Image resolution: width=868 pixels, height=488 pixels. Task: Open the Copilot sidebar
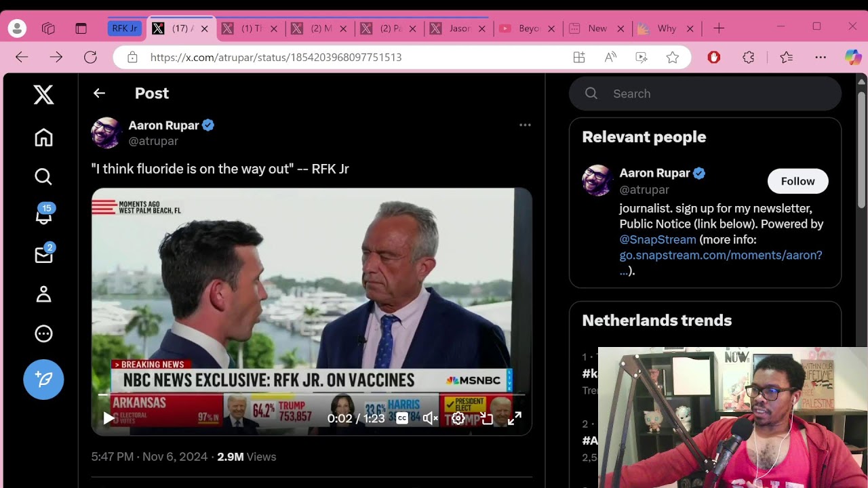(853, 58)
